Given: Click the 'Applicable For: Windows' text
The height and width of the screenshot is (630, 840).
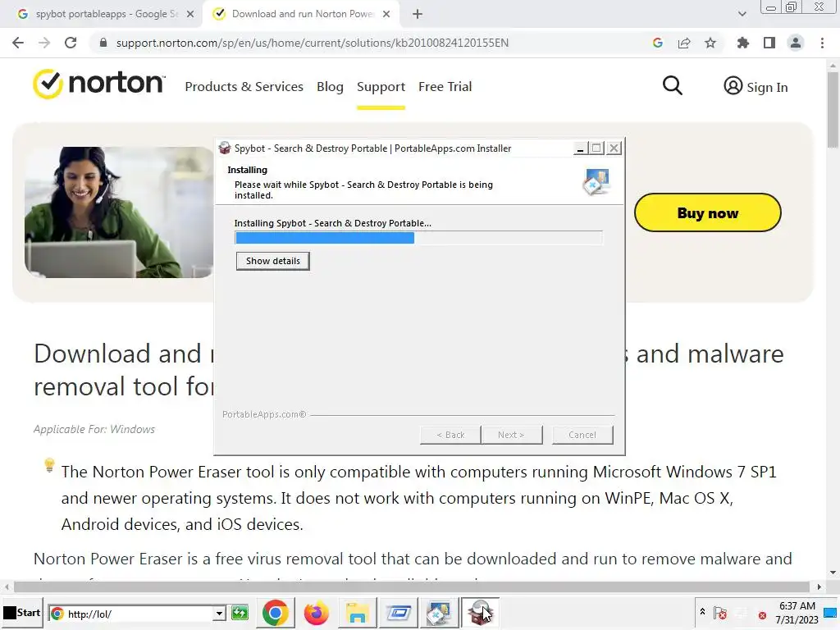Looking at the screenshot, I should tap(94, 430).
